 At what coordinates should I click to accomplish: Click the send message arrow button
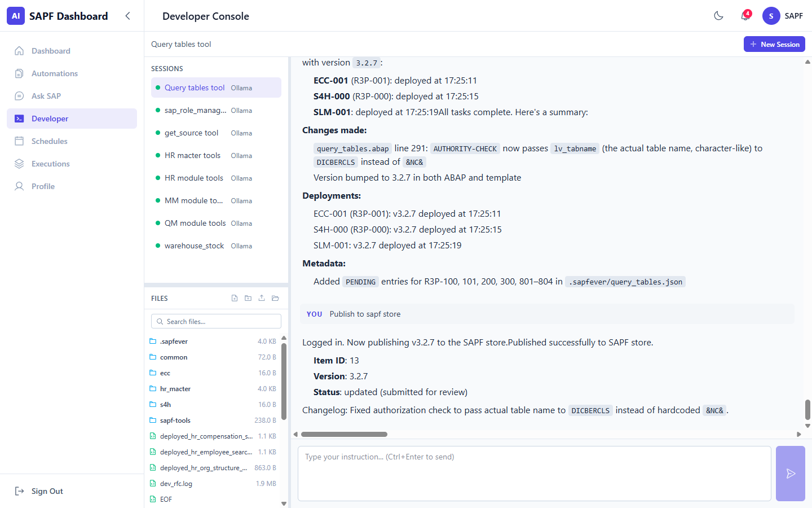791,474
